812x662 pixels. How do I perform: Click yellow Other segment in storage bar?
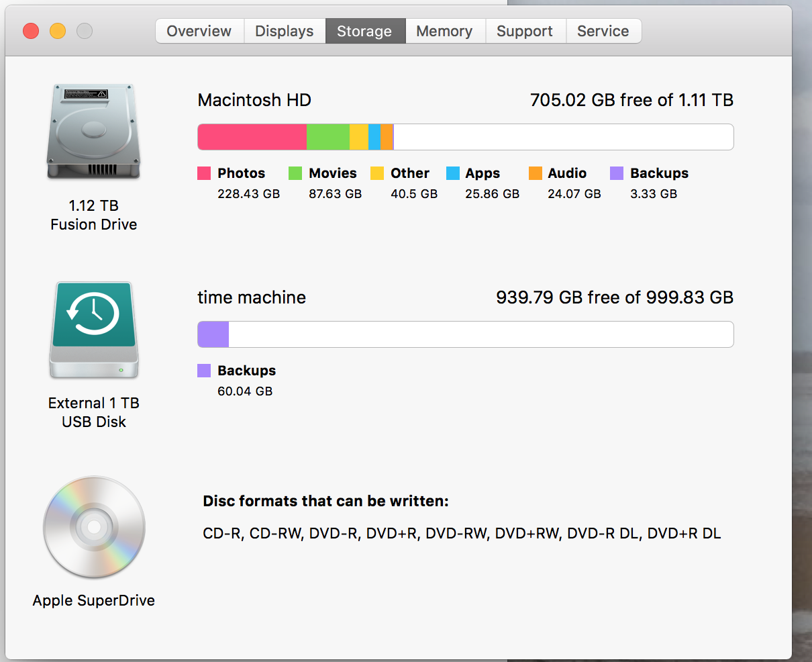coord(359,137)
